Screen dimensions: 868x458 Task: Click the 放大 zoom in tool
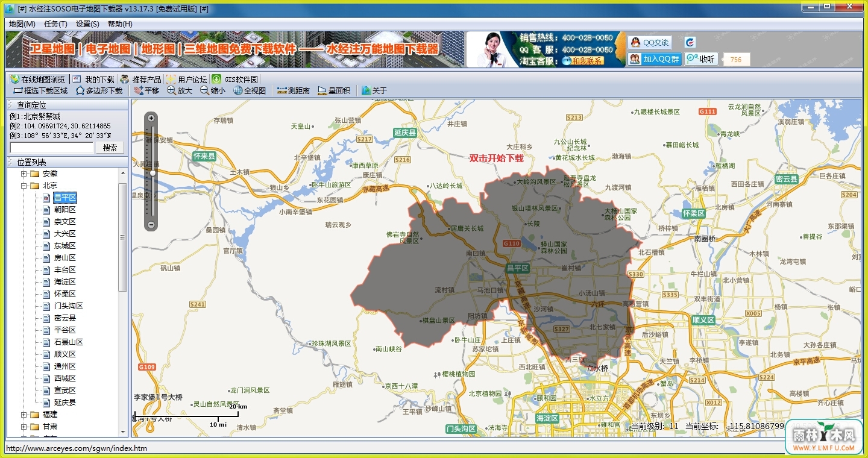180,91
